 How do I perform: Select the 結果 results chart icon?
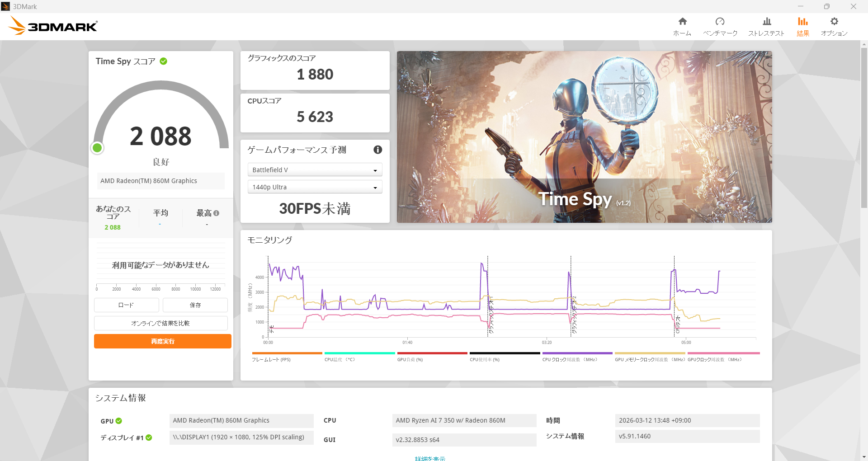coord(802,22)
